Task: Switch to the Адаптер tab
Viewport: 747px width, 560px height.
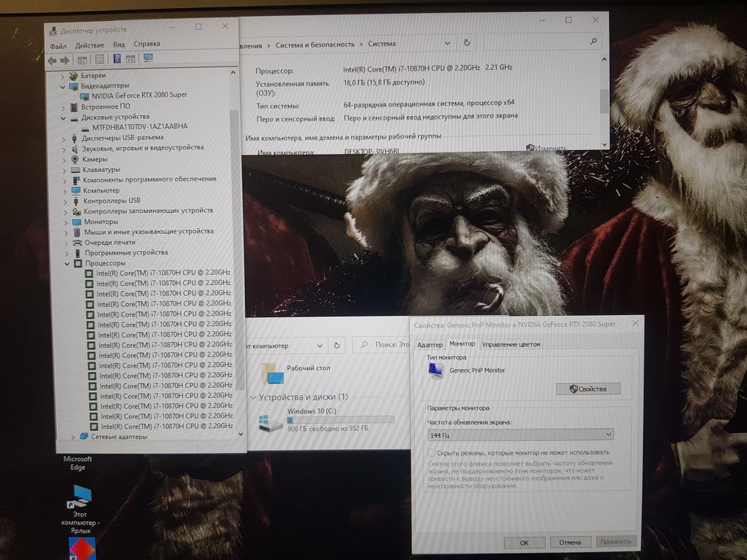Action: (430, 344)
